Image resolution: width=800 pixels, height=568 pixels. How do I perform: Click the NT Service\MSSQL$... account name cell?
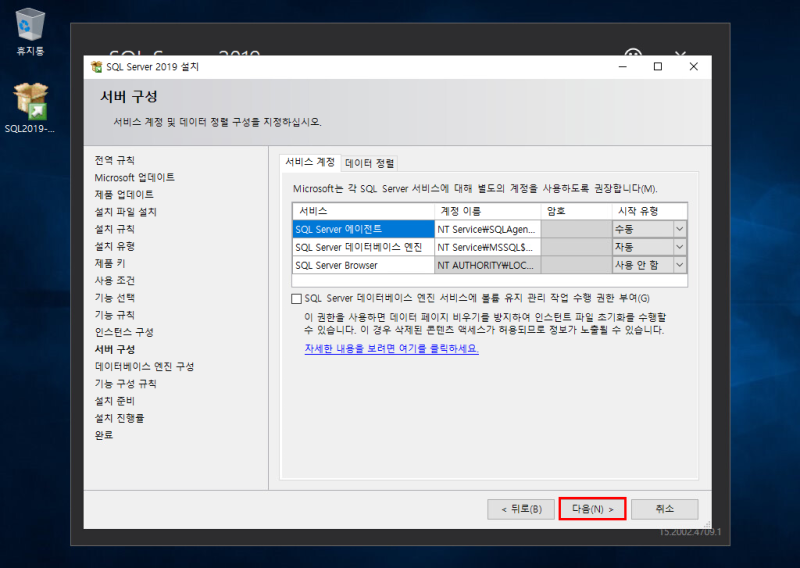click(x=488, y=247)
